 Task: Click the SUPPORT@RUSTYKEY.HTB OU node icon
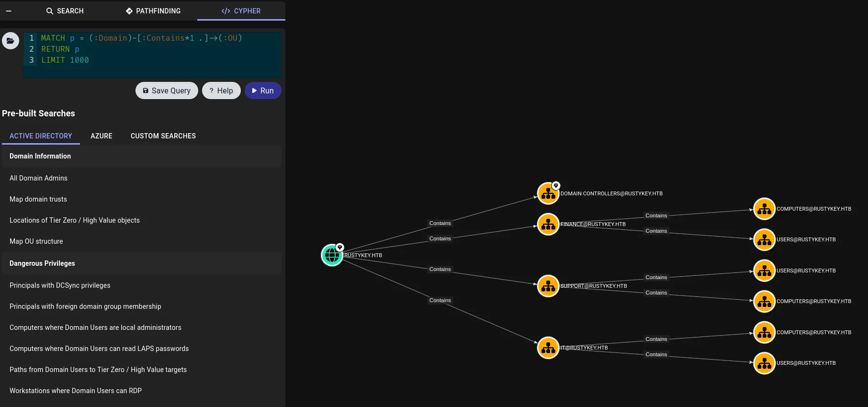coord(548,286)
